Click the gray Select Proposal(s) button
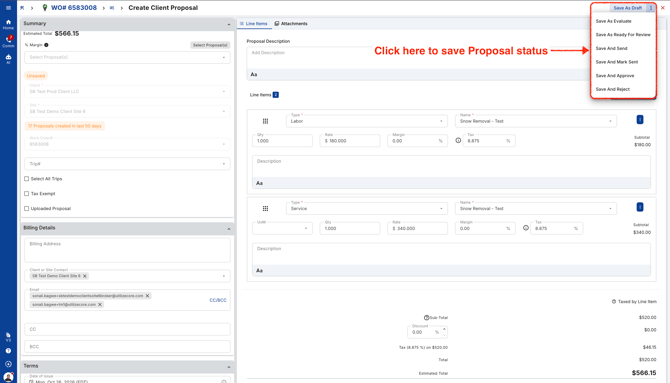 pyautogui.click(x=210, y=45)
